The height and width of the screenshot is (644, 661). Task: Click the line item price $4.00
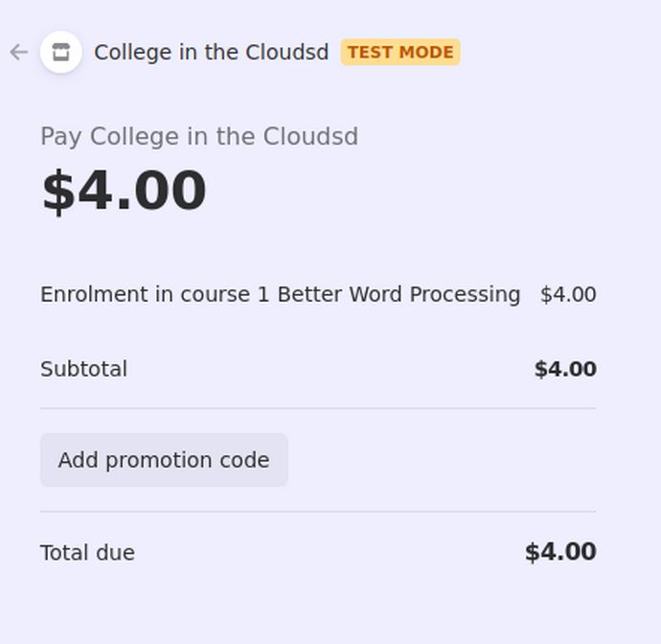pyautogui.click(x=568, y=294)
